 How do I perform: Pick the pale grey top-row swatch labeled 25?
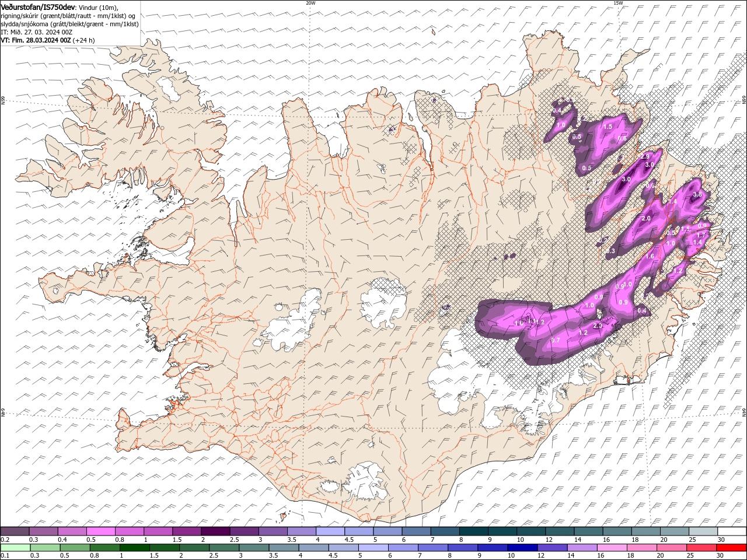click(x=704, y=531)
